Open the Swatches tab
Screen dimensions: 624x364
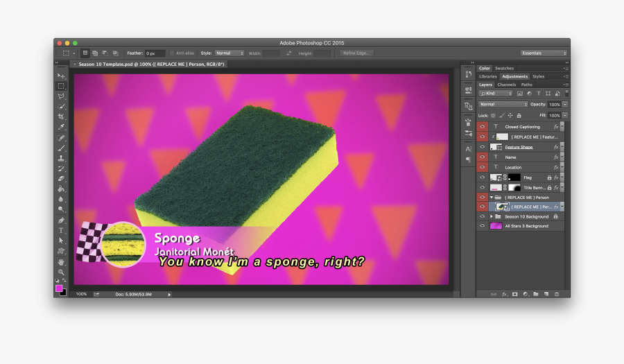504,68
